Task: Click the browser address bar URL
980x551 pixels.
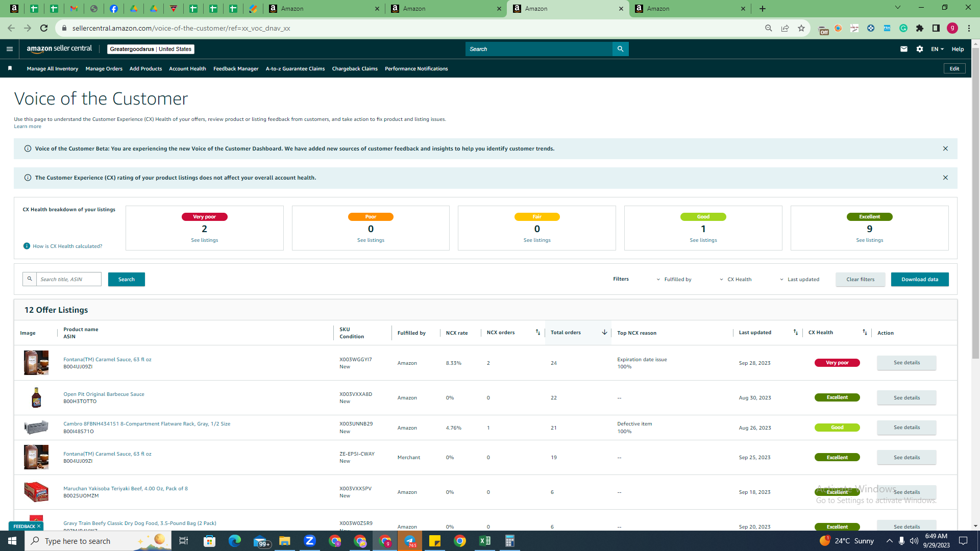Action: click(181, 28)
